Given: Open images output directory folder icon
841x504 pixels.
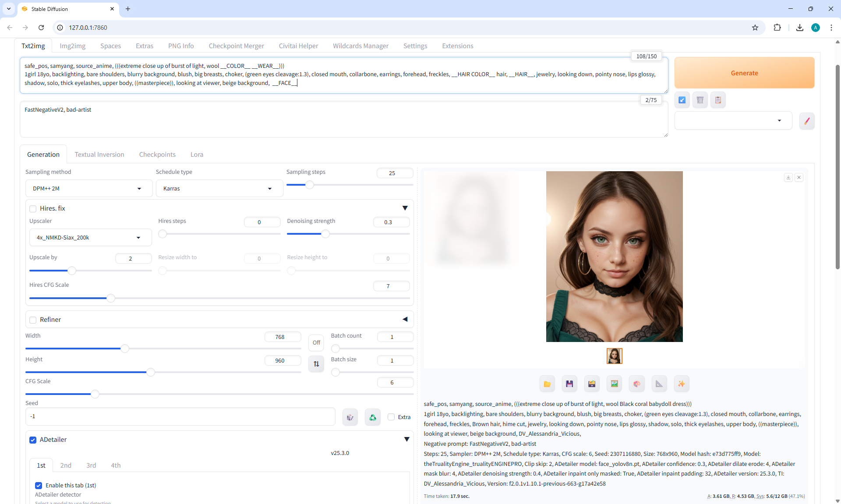Looking at the screenshot, I should tap(547, 384).
